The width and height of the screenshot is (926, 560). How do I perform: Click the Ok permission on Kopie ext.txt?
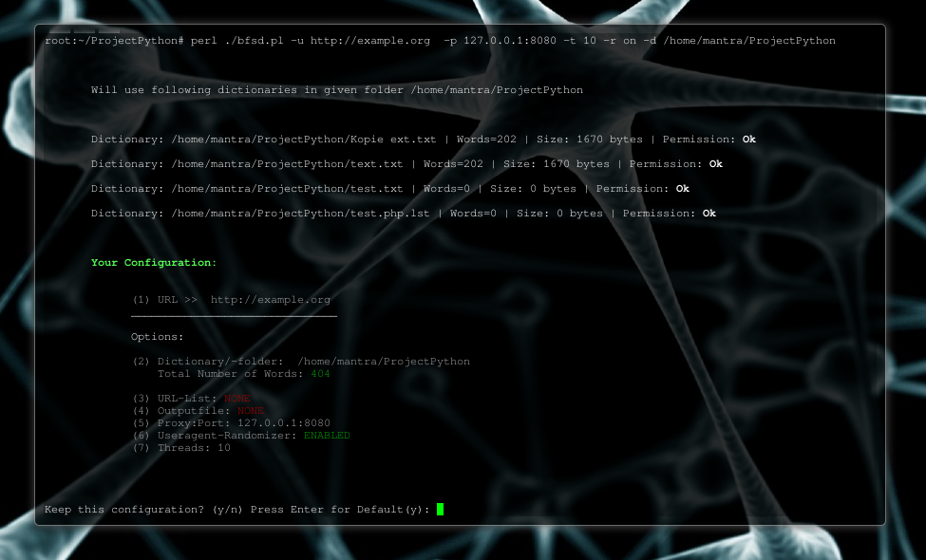coord(748,140)
